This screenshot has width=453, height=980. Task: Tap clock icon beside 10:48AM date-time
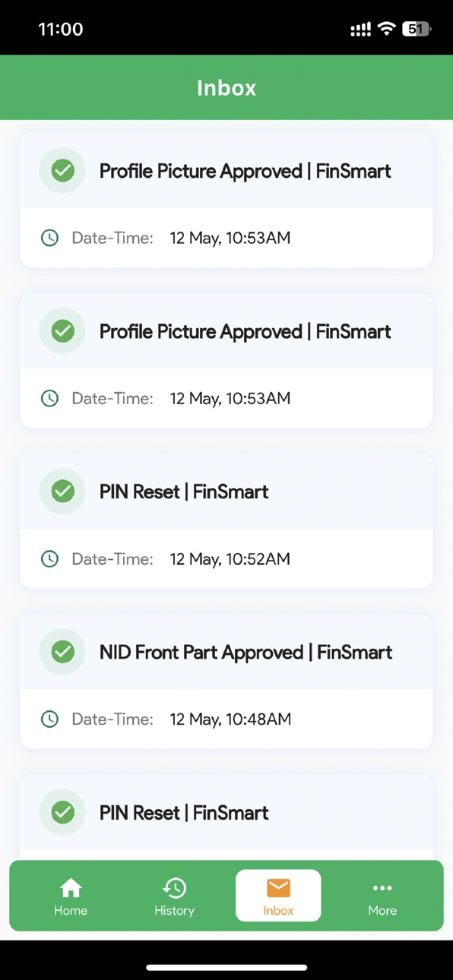click(49, 719)
